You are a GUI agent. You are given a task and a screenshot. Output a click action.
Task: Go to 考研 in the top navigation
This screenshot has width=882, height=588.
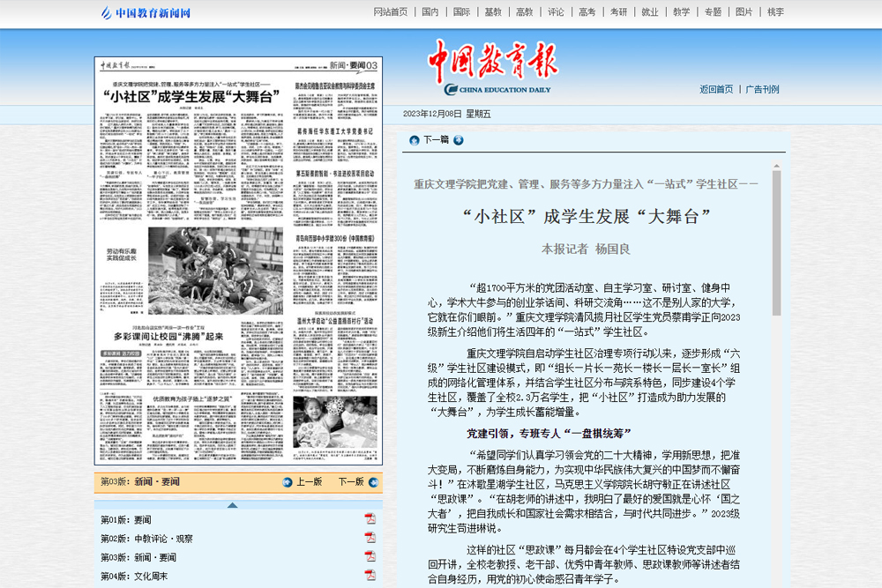click(x=618, y=12)
